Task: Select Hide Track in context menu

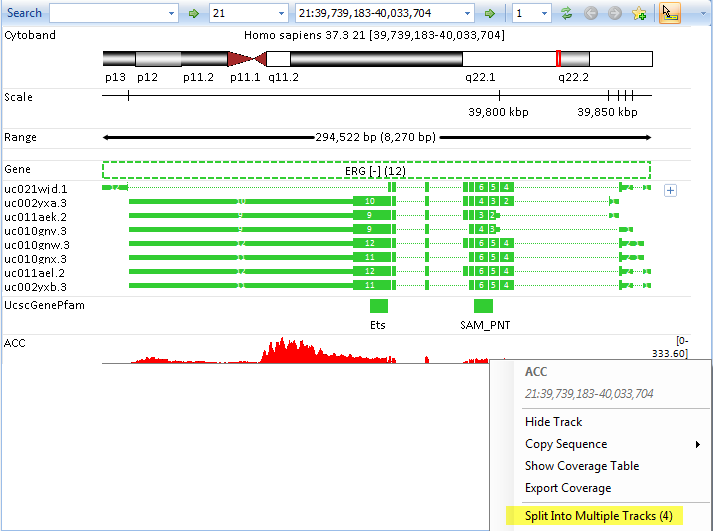Action: click(x=553, y=422)
